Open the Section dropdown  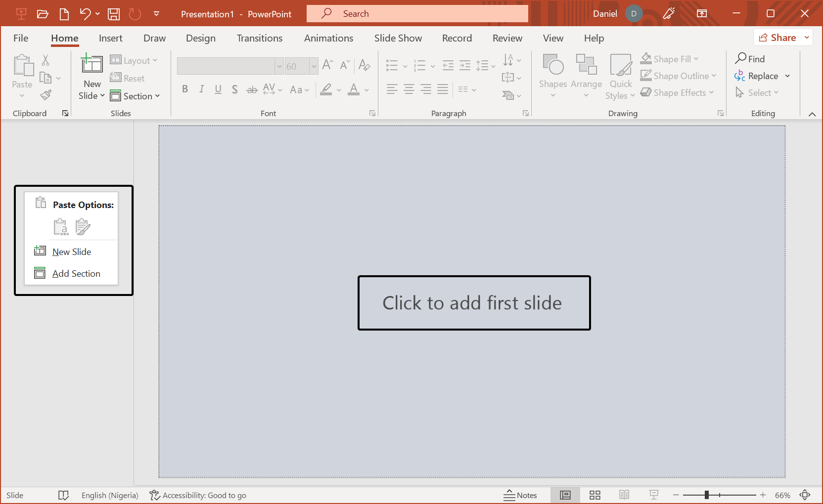tap(136, 96)
